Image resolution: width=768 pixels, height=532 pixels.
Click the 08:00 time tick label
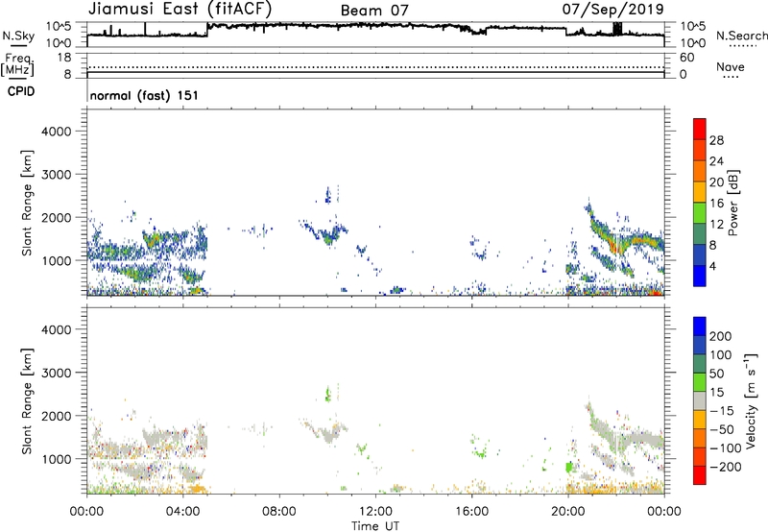(279, 512)
